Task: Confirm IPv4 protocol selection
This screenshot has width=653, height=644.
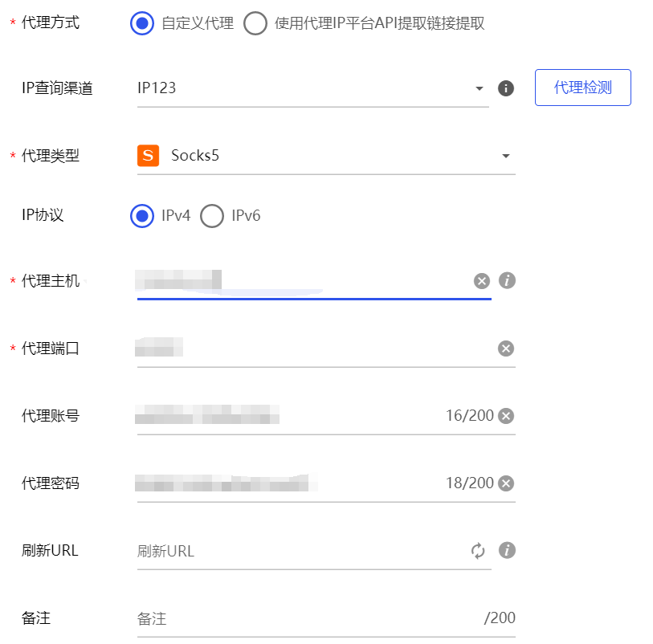Action: (141, 215)
